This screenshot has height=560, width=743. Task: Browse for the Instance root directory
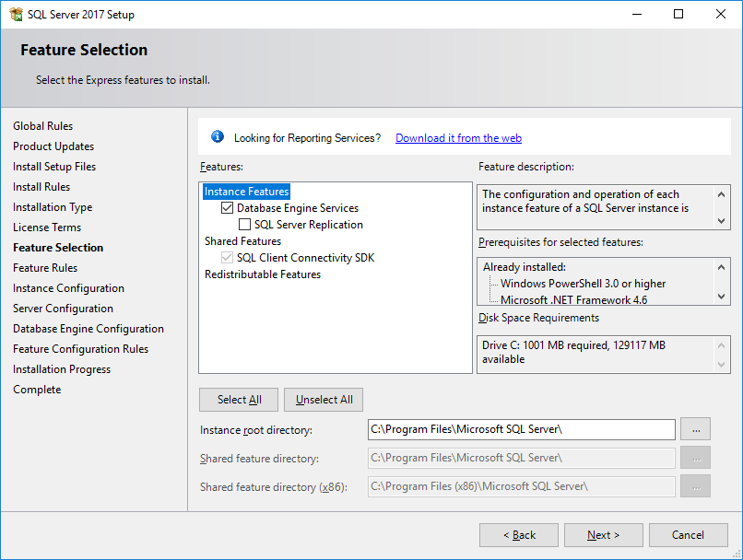click(x=695, y=429)
